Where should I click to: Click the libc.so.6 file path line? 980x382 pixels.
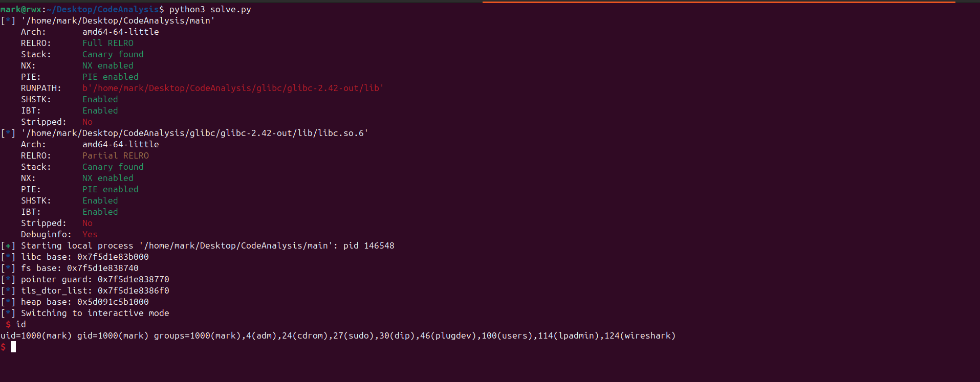coord(194,133)
